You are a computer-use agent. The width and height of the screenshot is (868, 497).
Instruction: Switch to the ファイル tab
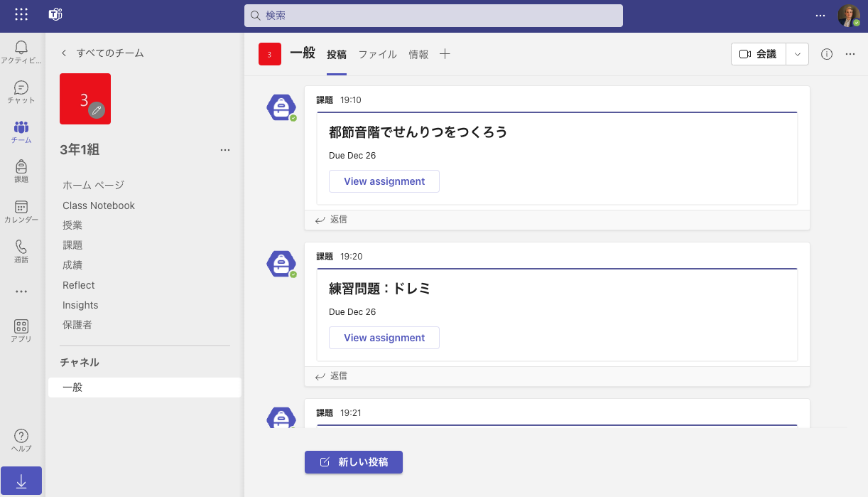coord(377,54)
